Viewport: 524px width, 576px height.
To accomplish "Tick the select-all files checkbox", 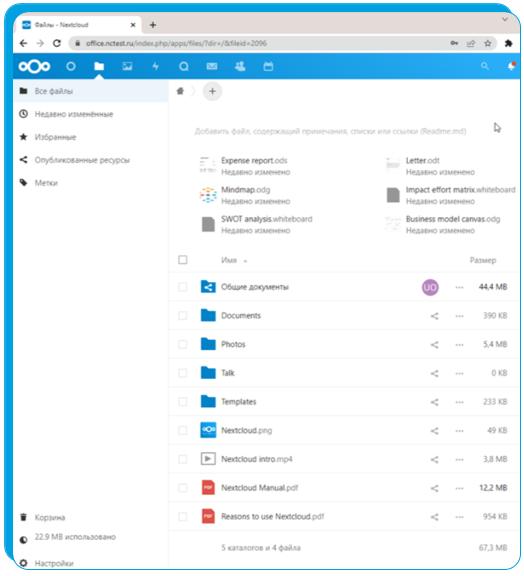I will click(x=183, y=260).
